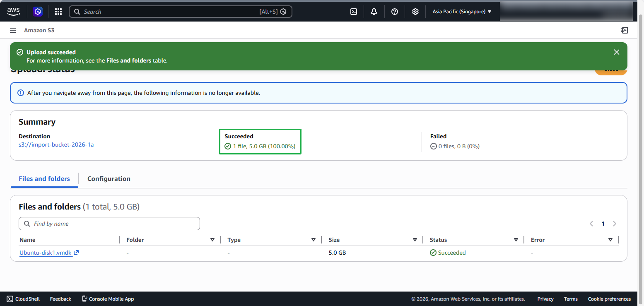644x306 pixels.
Task: Open the settings gear icon
Action: click(415, 12)
